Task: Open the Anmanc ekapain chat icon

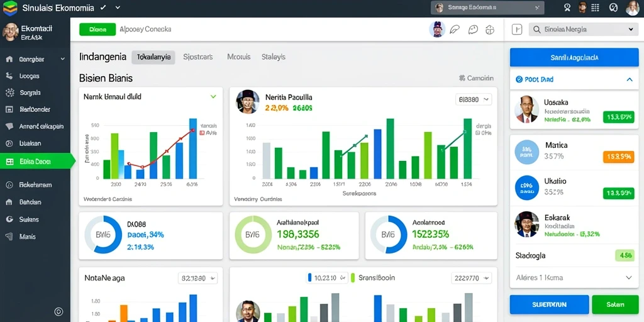Action: click(x=9, y=126)
